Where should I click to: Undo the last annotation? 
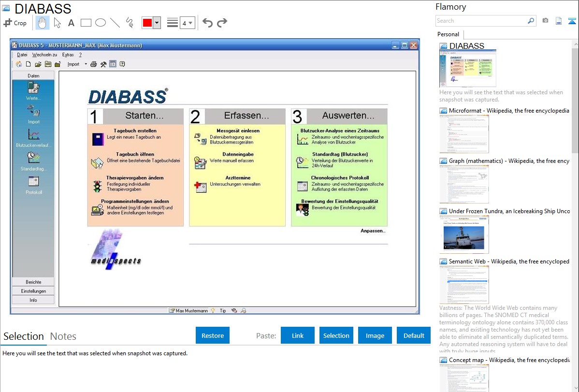[x=207, y=23]
